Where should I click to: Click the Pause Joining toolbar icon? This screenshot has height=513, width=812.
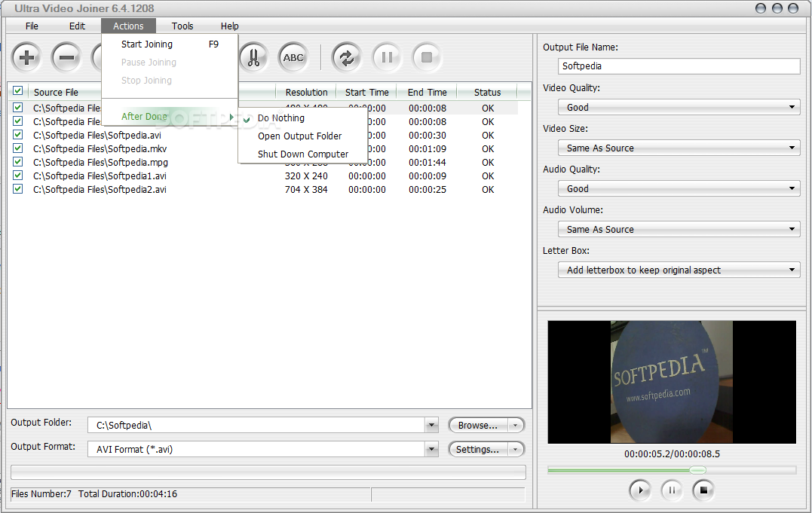click(386, 57)
